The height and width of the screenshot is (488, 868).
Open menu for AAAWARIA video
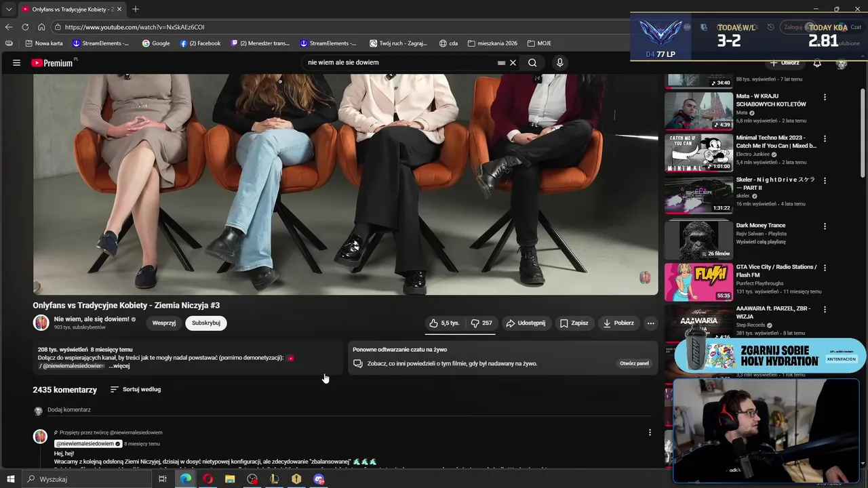825,310
